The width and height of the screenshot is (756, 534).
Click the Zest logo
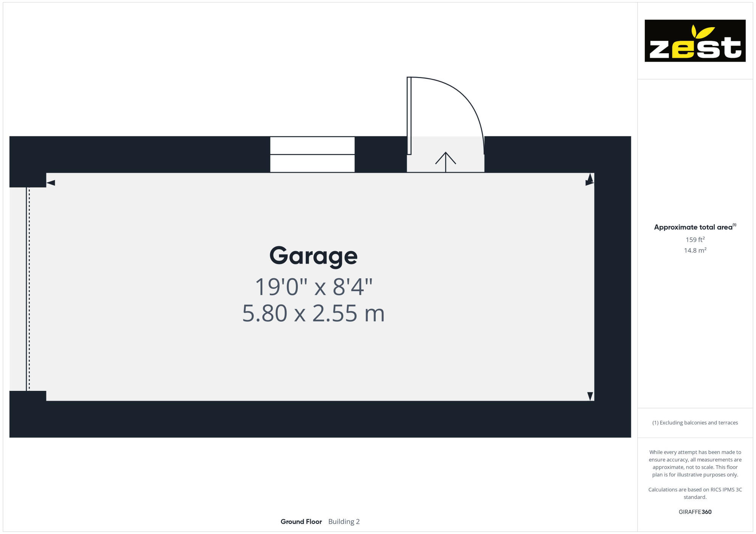pos(695,41)
